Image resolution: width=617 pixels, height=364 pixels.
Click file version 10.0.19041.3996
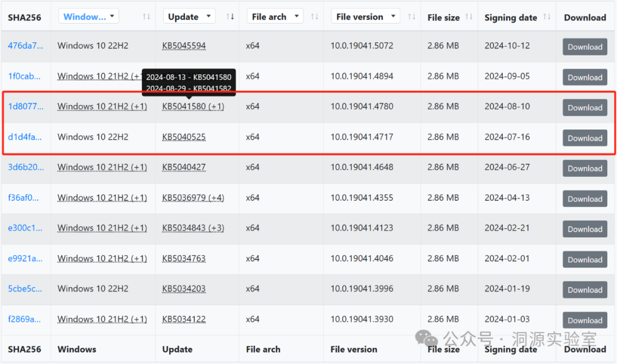362,289
